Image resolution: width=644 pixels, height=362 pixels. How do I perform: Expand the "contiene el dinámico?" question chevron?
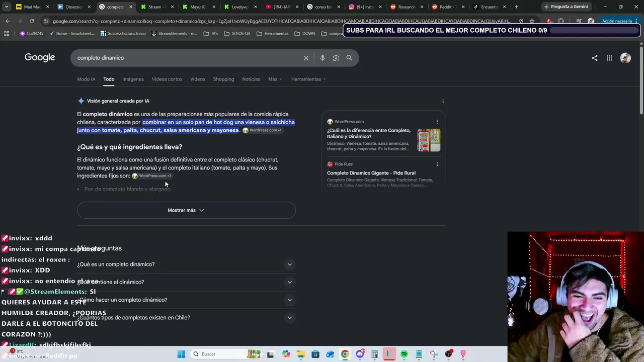(x=289, y=282)
